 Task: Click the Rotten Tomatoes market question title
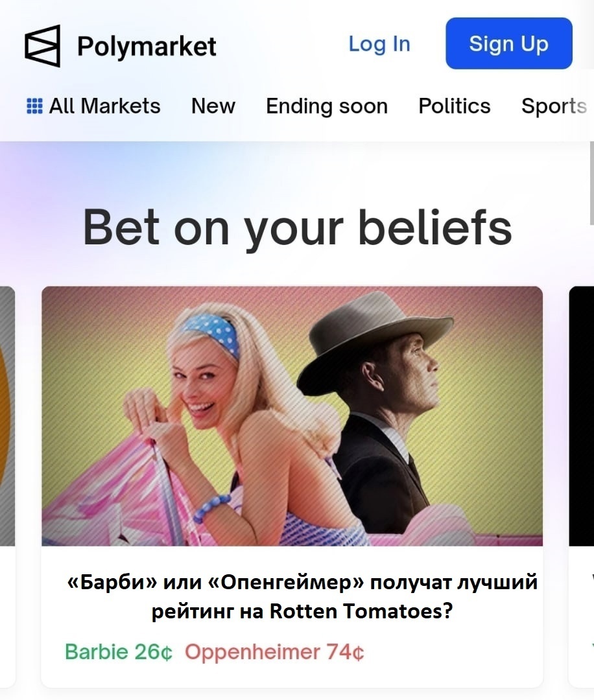pos(302,596)
